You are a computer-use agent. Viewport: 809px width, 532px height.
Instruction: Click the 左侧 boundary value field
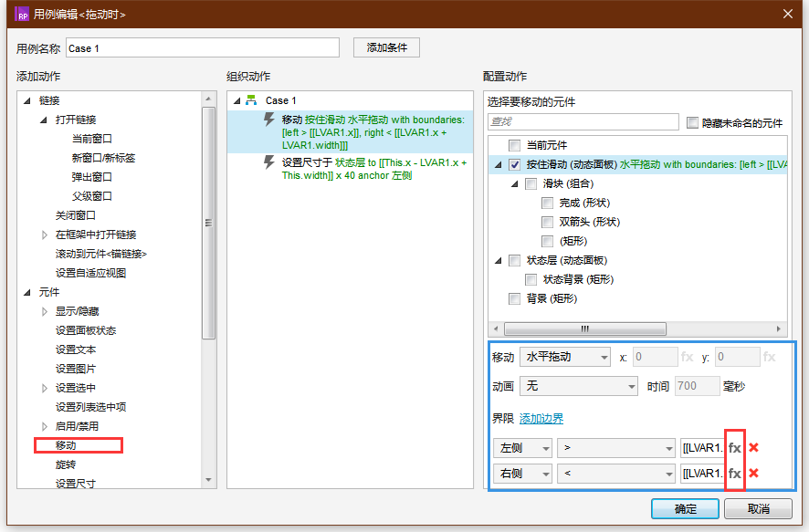(x=703, y=448)
